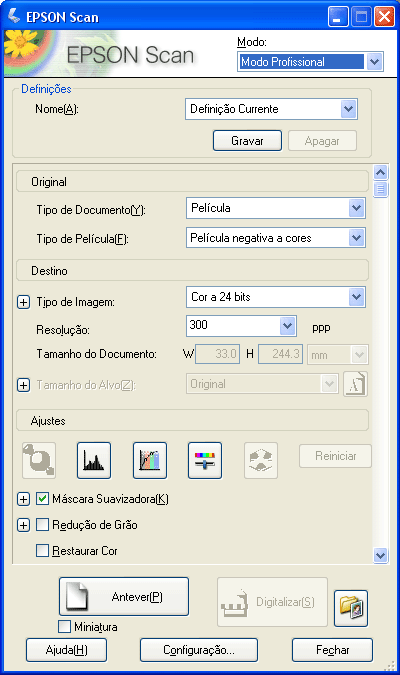Open File Save Settings folder icon

point(351,608)
